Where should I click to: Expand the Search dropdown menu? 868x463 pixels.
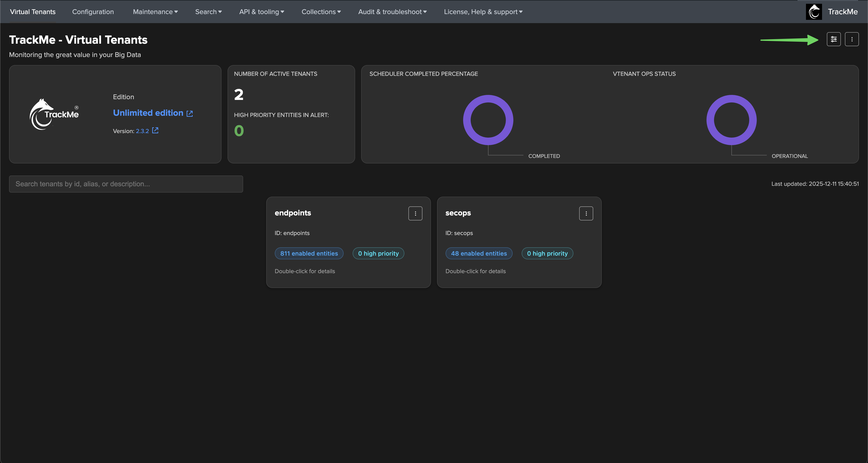click(208, 12)
